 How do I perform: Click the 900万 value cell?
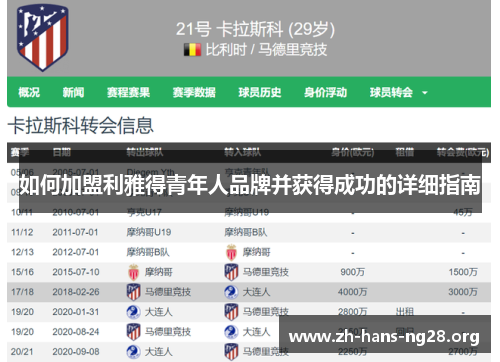pyautogui.click(x=352, y=272)
